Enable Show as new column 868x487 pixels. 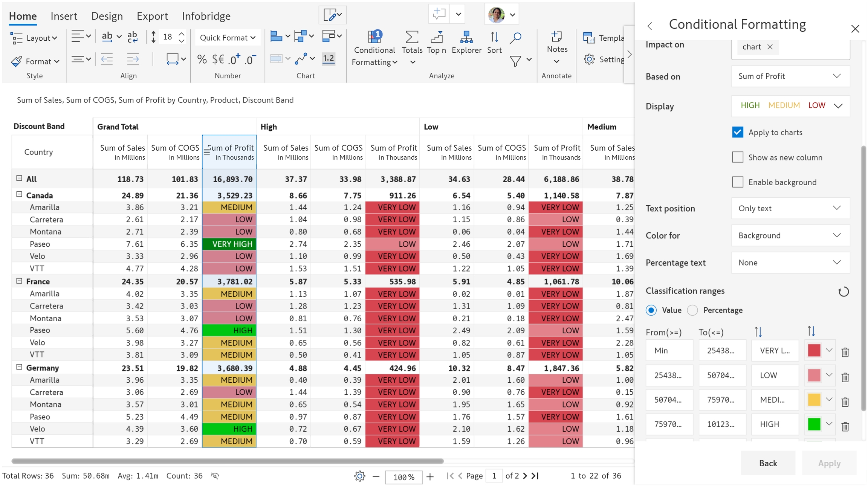point(738,157)
